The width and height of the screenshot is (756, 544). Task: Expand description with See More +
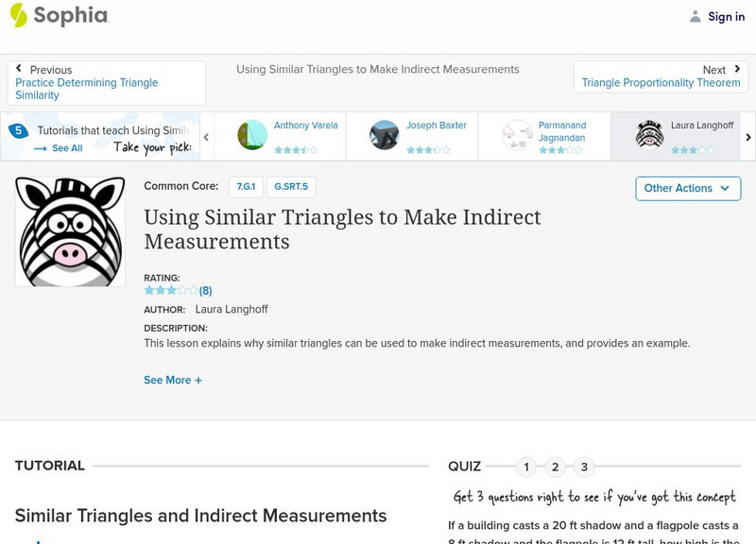pyautogui.click(x=173, y=380)
